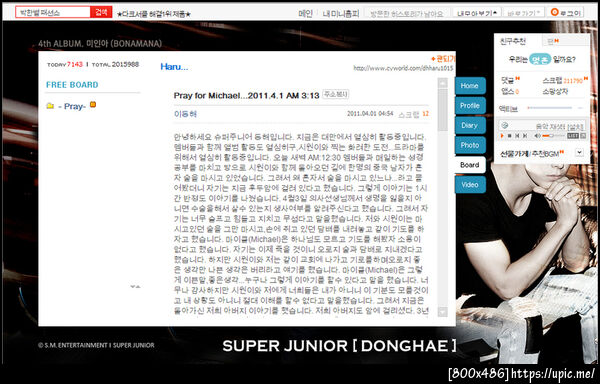Open 앱스 in side panel
The width and height of the screenshot is (600, 384).
(x=510, y=91)
